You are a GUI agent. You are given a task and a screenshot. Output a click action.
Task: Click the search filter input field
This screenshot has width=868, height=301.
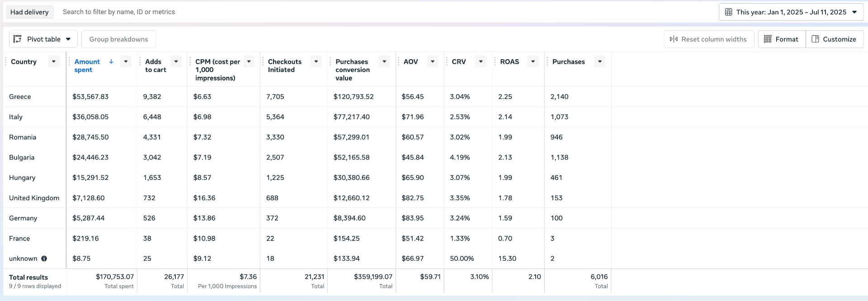[384, 12]
